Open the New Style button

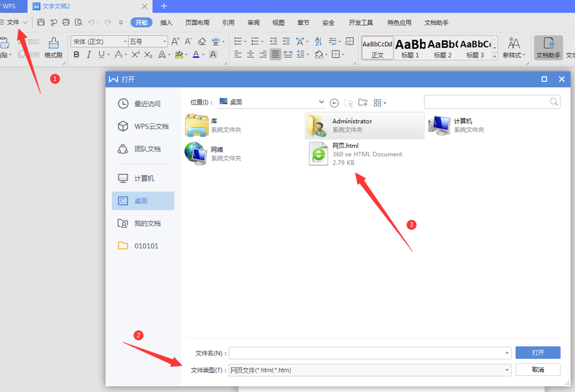(514, 47)
